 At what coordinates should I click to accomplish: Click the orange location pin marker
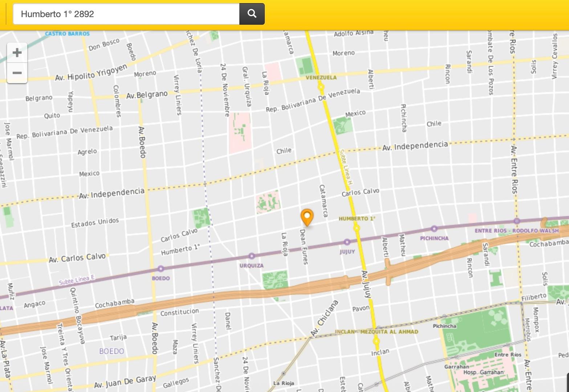(307, 217)
